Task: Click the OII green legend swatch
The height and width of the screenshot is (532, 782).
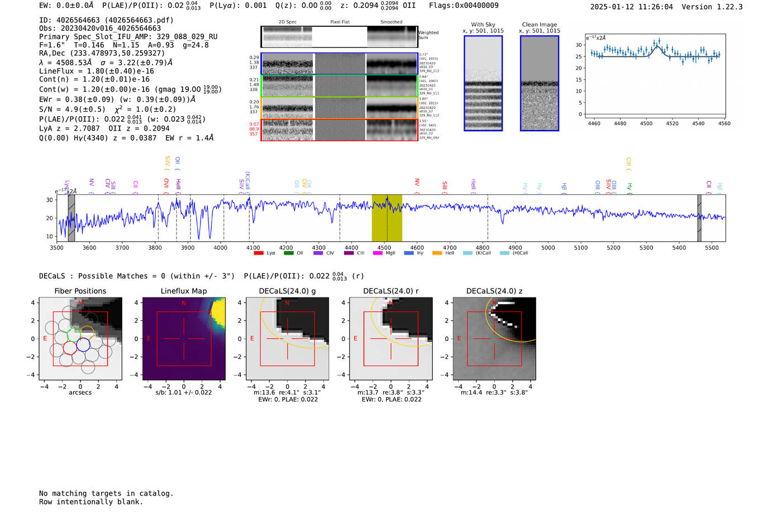Action: [x=288, y=253]
